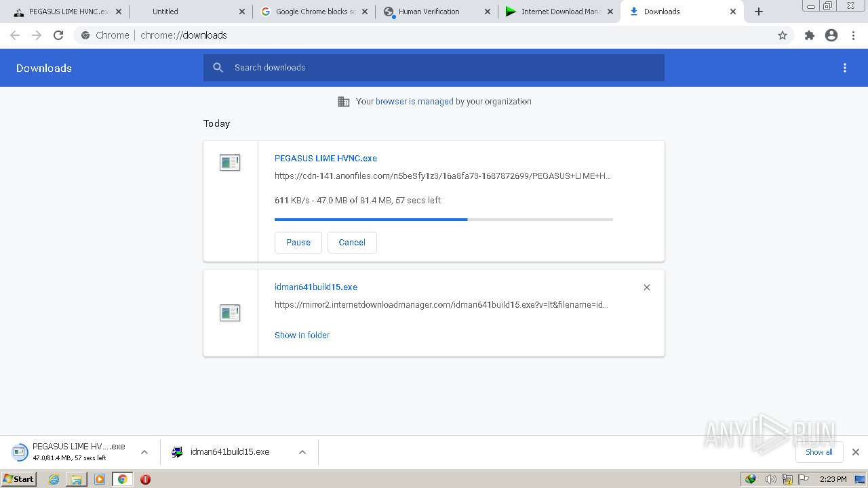Click the network tray icon
This screenshot has height=488, width=868.
click(x=787, y=479)
